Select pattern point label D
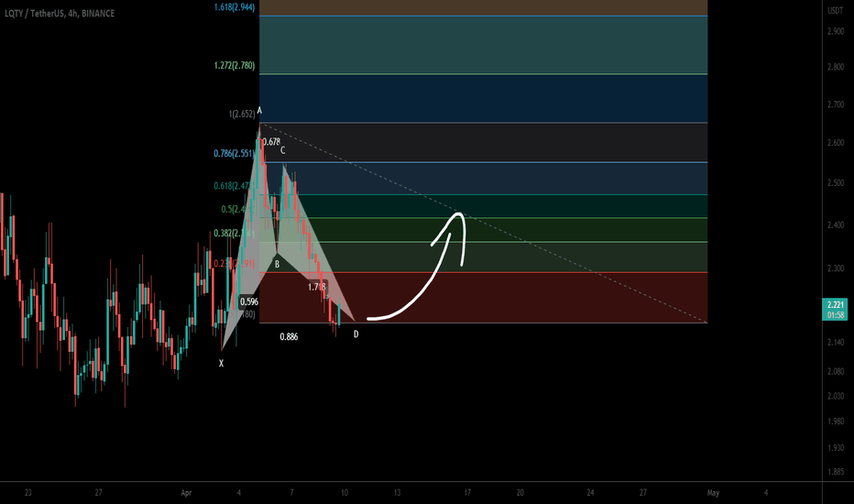854x504 pixels. click(x=356, y=334)
